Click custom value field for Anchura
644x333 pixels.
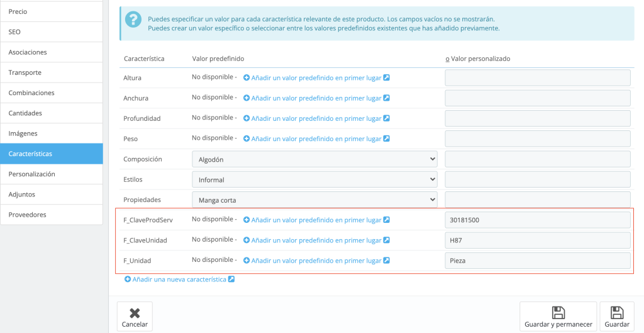click(x=538, y=98)
